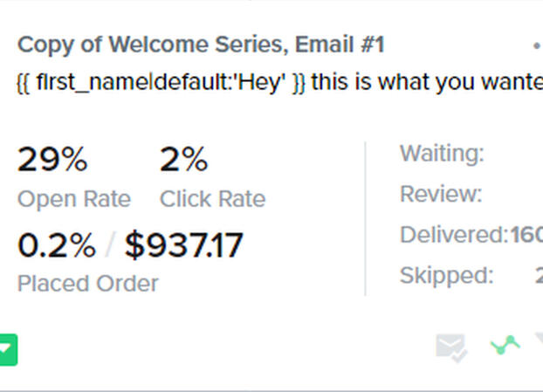Open the green status dropdown arrow
The image size is (543, 392).
tap(7, 351)
